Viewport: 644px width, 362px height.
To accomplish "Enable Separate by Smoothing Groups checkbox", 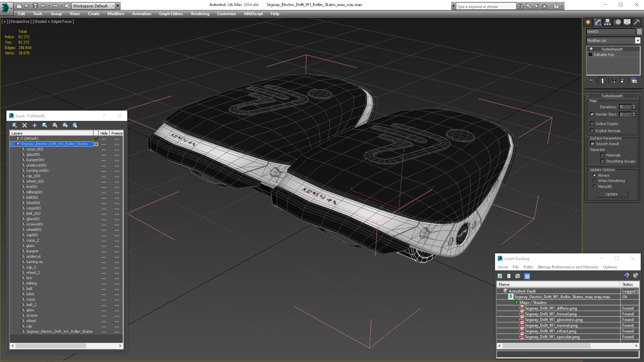I will 602,161.
